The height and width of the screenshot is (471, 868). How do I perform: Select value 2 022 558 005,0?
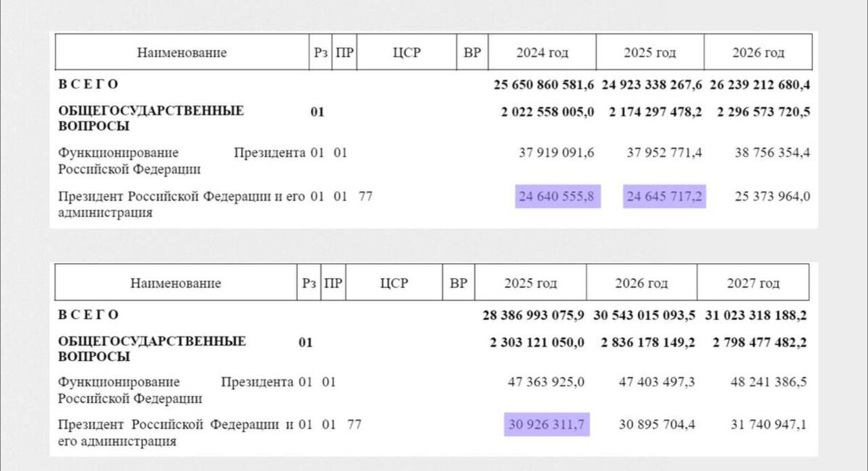tap(547, 111)
